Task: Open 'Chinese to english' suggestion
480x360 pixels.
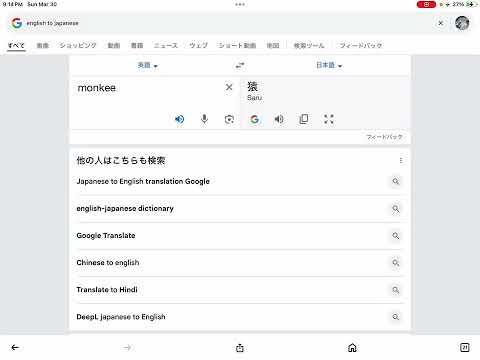Action: point(108,263)
